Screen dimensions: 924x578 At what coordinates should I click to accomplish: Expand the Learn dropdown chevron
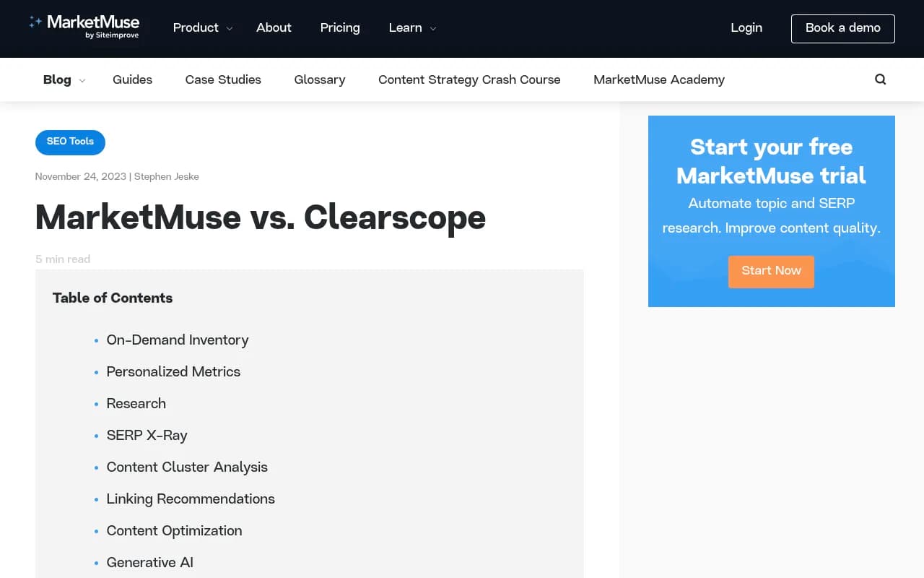click(x=433, y=29)
